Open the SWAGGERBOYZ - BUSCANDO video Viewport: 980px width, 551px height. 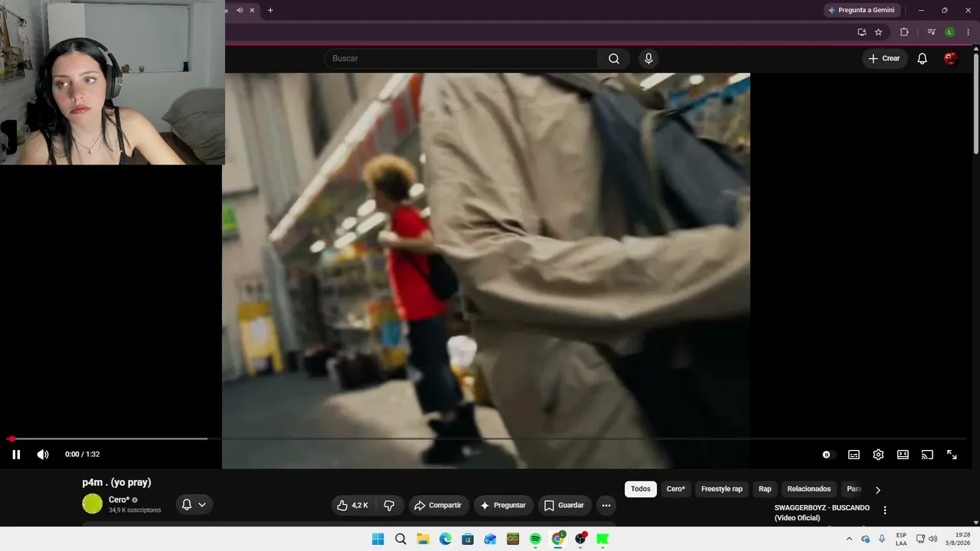822,513
